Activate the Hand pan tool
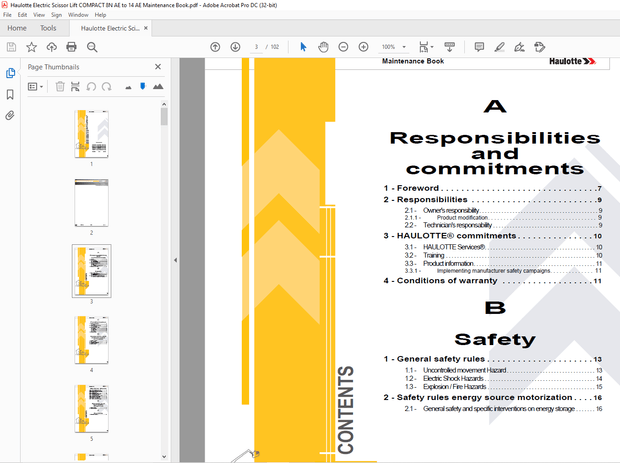The height and width of the screenshot is (463, 620). pyautogui.click(x=323, y=47)
